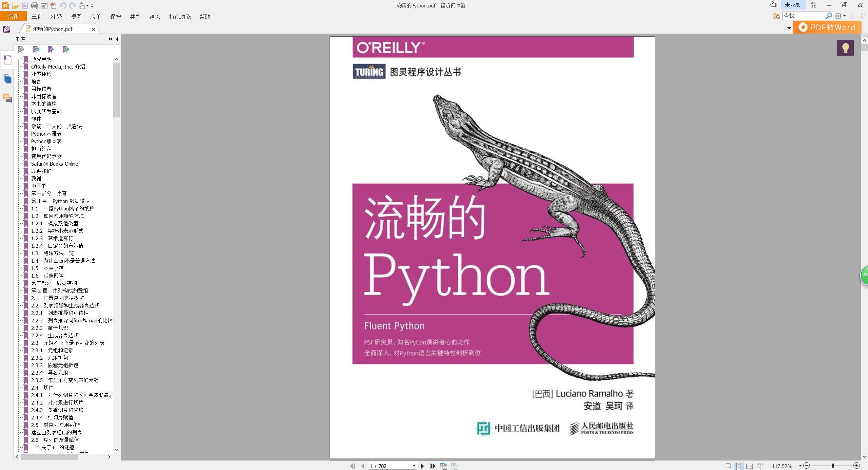Open the bookmarks sidebar panel icon
This screenshot has width=868, height=470.
(x=7, y=60)
